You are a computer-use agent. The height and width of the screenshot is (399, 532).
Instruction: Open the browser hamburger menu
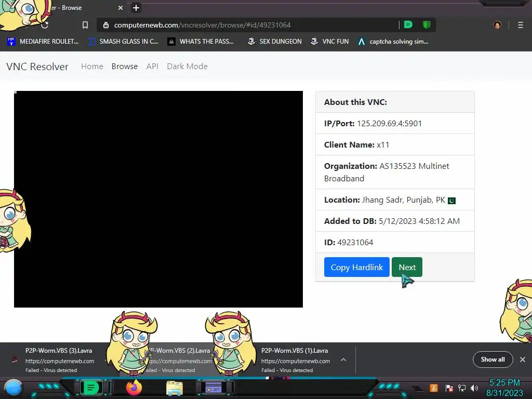(x=521, y=25)
